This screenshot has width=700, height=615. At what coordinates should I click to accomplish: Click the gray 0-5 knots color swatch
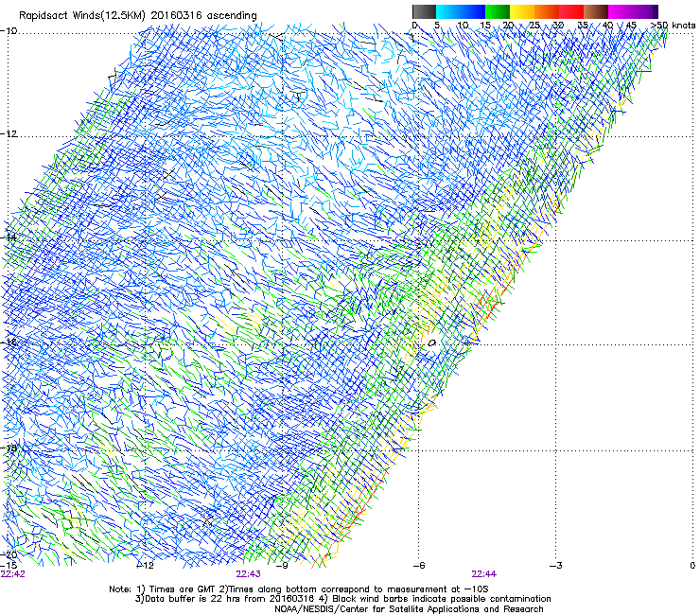424,11
